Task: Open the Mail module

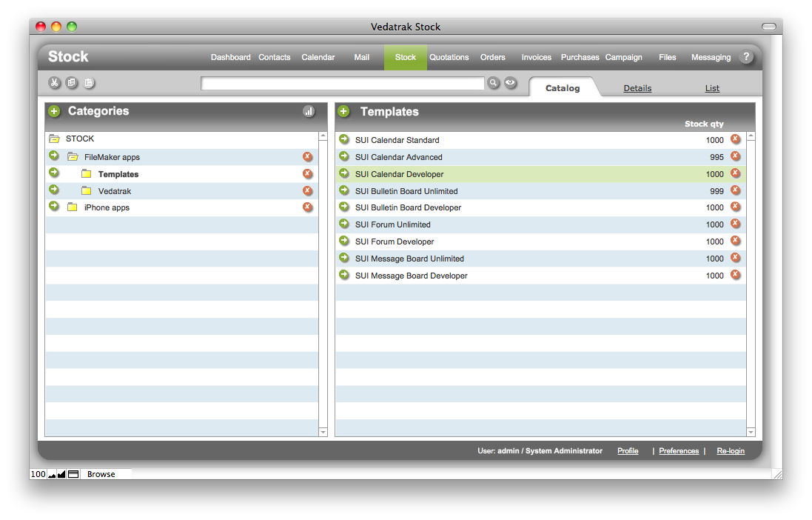Action: pyautogui.click(x=361, y=57)
